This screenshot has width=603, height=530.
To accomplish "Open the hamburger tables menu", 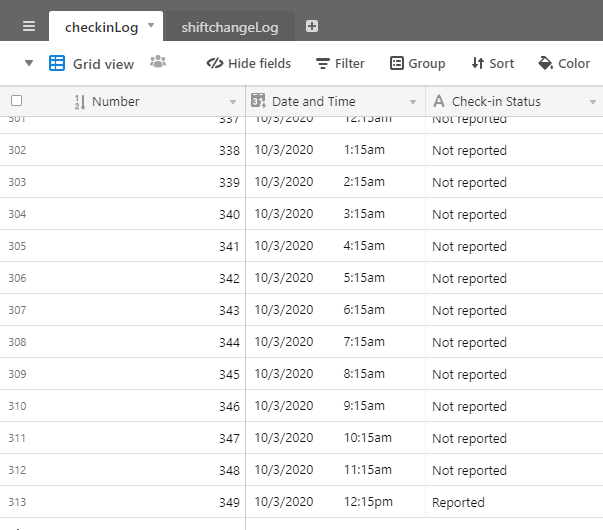I will click(29, 26).
